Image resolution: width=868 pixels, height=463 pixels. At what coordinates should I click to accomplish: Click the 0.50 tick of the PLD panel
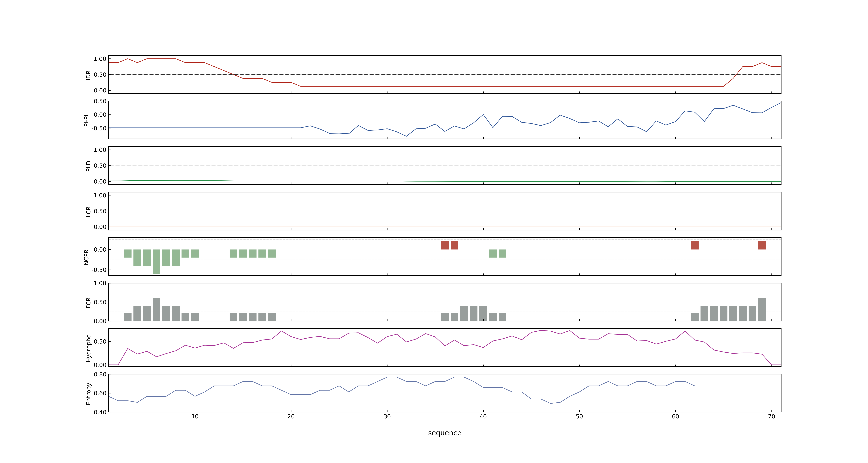(100, 166)
